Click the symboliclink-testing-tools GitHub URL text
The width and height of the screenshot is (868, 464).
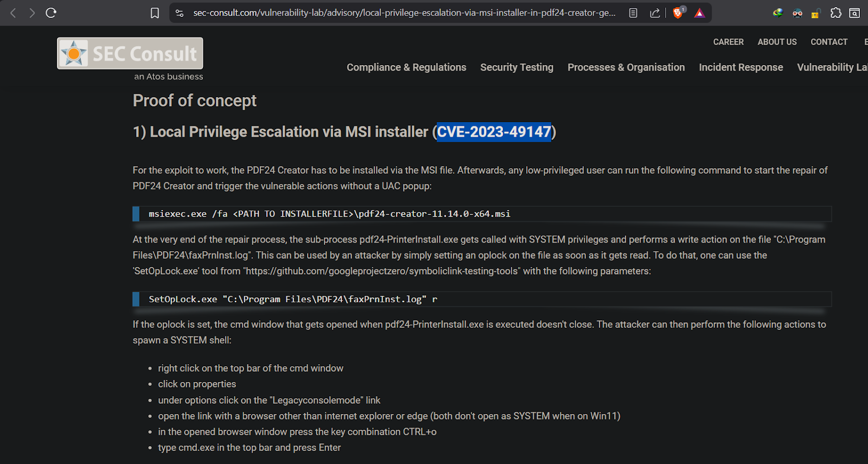[x=382, y=271]
